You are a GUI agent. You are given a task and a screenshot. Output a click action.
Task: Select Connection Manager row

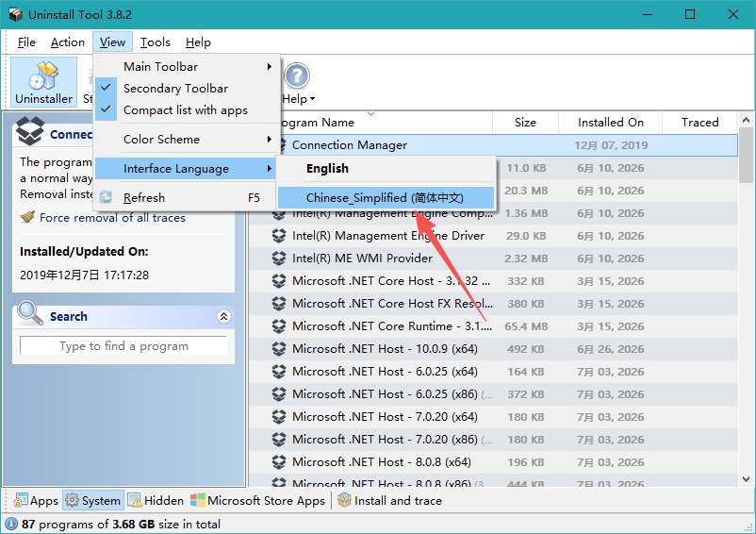(493, 145)
